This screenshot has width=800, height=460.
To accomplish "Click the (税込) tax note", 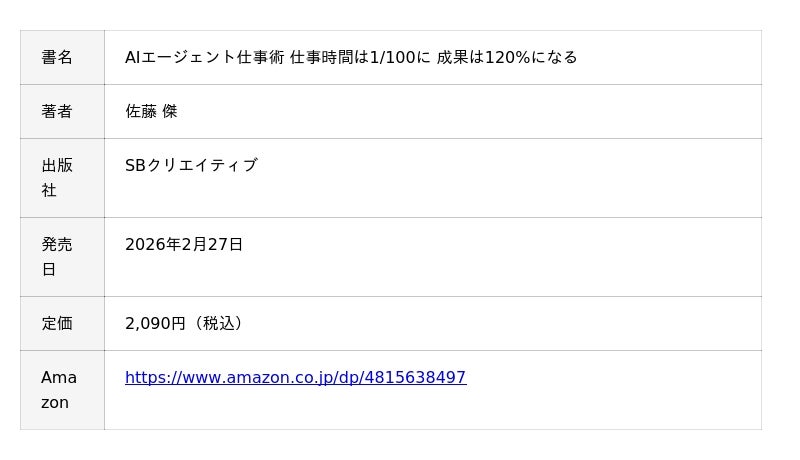I will (x=217, y=324).
